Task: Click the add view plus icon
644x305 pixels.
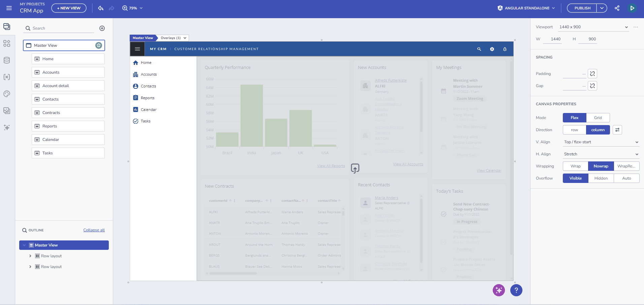Action: pyautogui.click(x=102, y=28)
